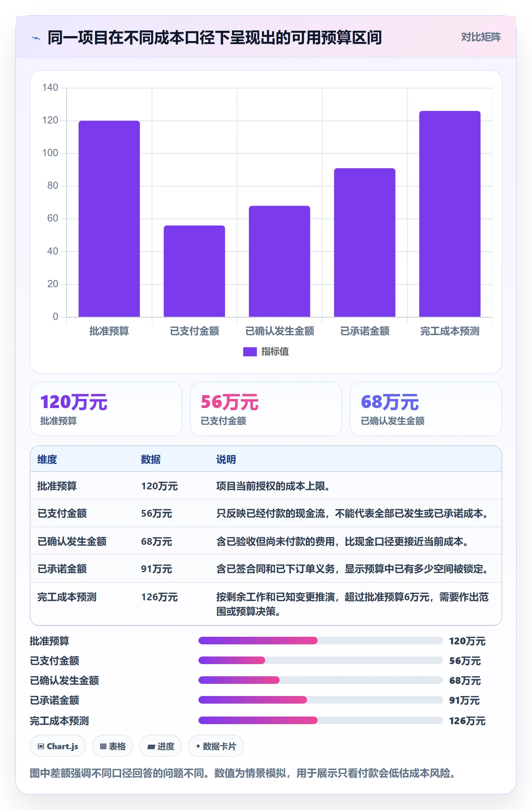Click the 维度 column header
This screenshot has height=810, width=532.
(x=47, y=459)
